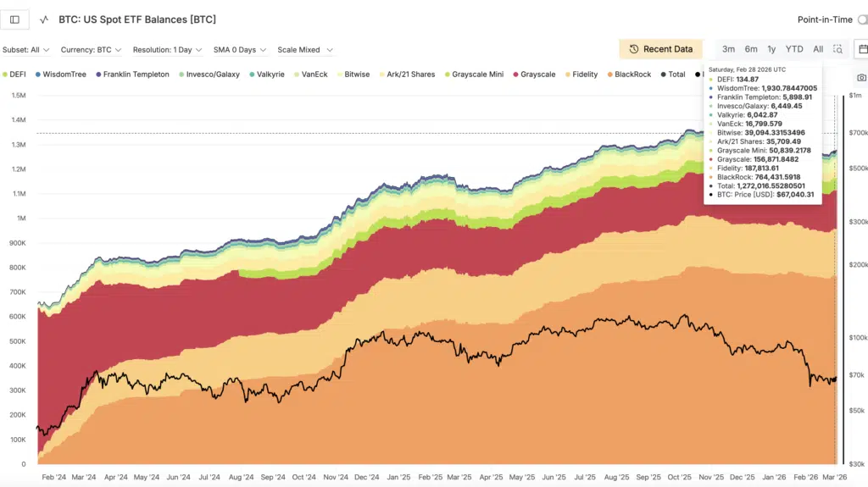Show the All time range
Screen dimensions: 868x487
818,49
